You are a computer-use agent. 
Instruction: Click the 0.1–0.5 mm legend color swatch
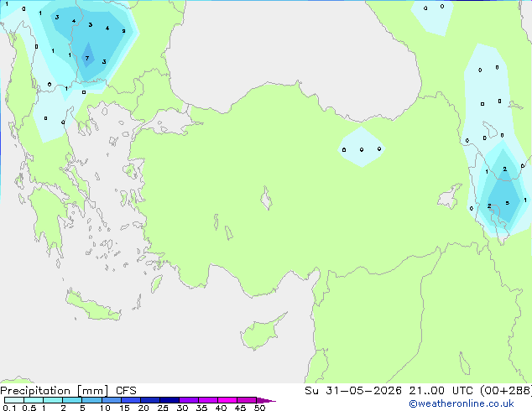[14, 400]
